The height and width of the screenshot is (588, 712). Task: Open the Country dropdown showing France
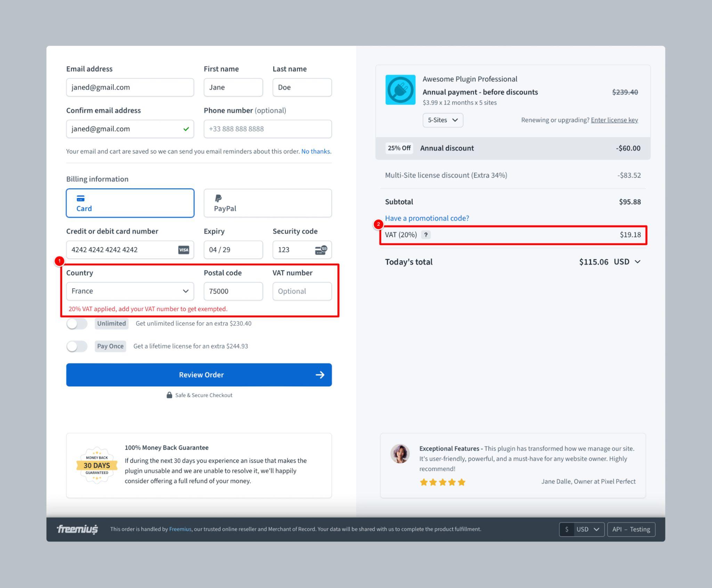pyautogui.click(x=130, y=291)
